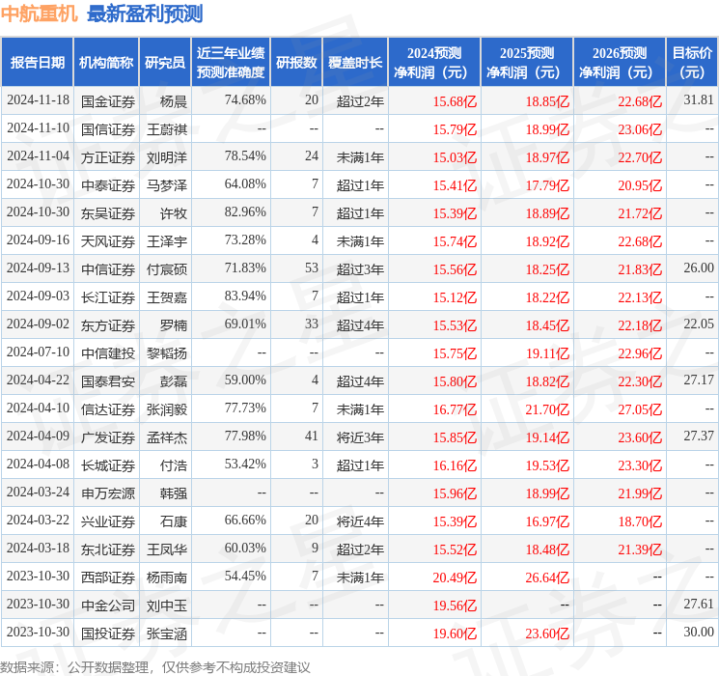Click the 报告日期 column header

pyautogui.click(x=37, y=62)
